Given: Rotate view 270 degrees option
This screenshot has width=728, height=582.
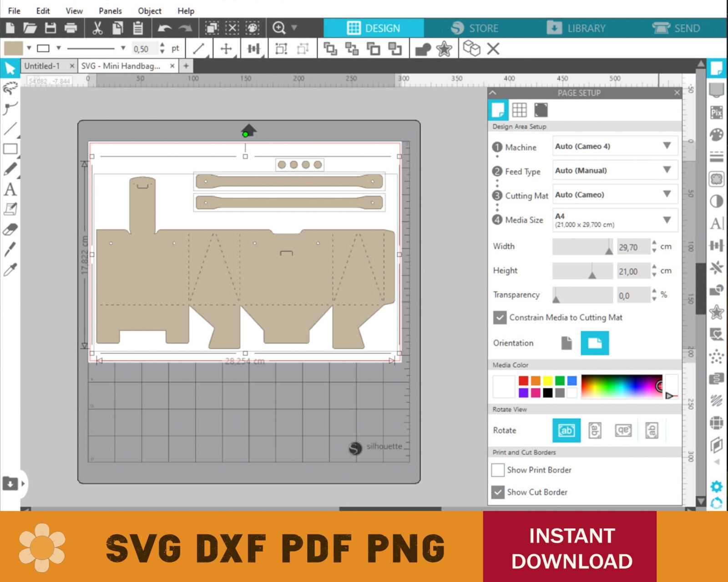Looking at the screenshot, I should point(652,430).
